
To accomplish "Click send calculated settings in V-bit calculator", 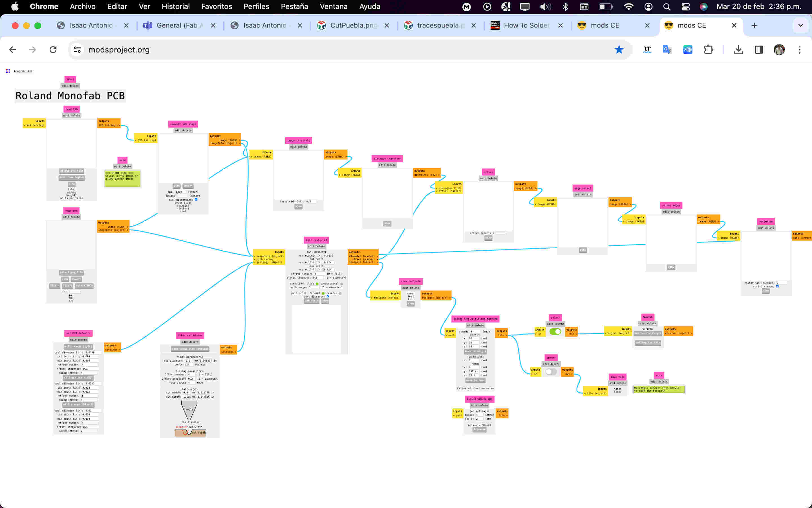I will pos(190,349).
